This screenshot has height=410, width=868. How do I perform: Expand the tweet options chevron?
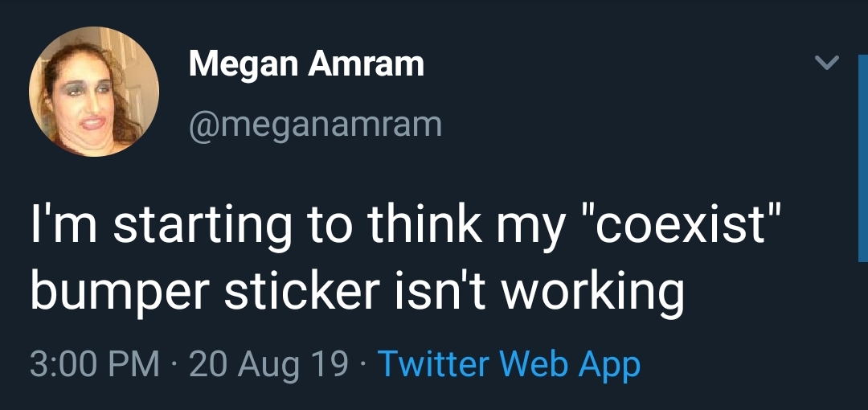827,62
